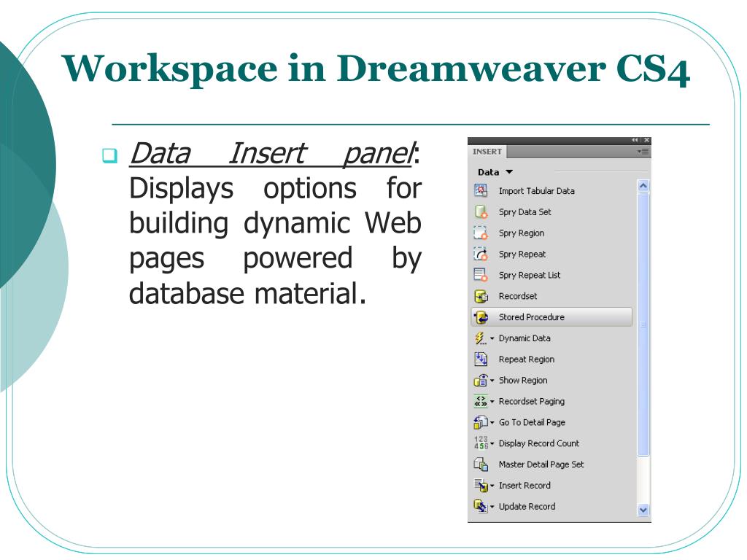Click the Import Tabular Data label
The height and width of the screenshot is (560, 747).
pos(536,191)
